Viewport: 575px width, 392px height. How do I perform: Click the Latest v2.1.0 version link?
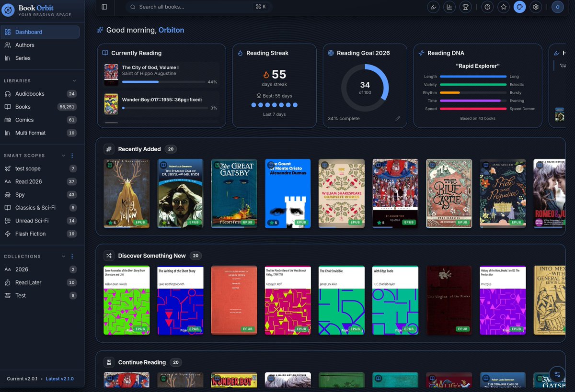point(60,379)
